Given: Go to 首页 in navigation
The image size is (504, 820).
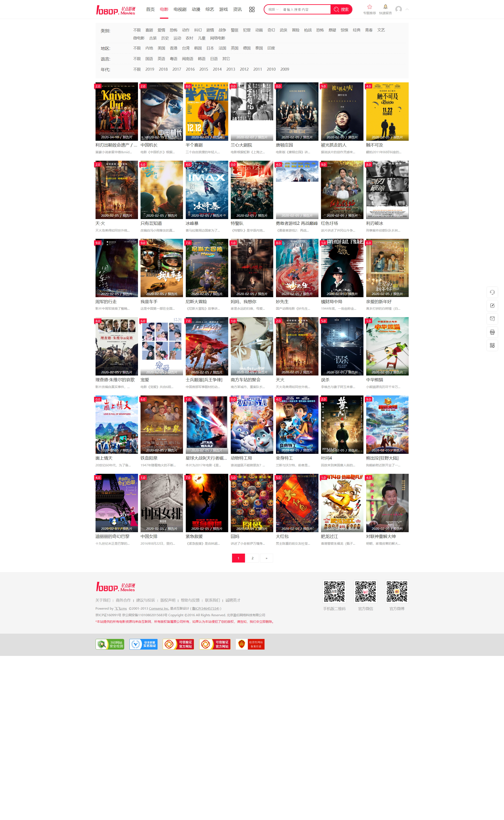Looking at the screenshot, I should click(x=150, y=9).
